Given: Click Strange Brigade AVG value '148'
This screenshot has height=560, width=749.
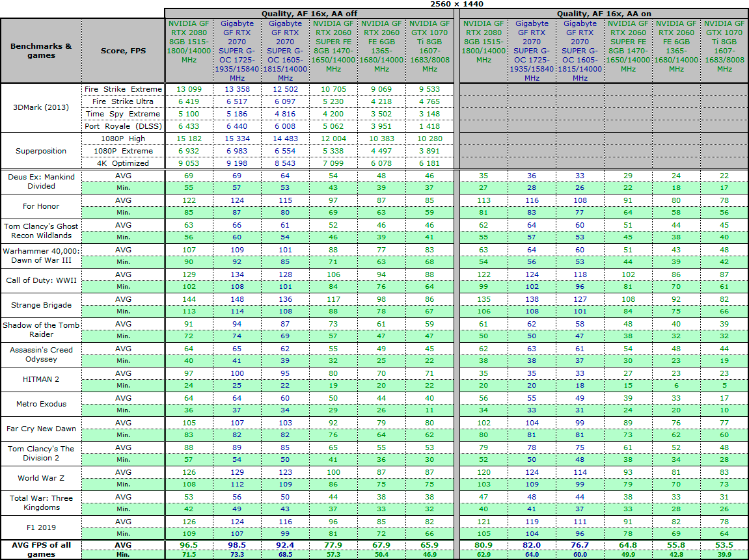Looking at the screenshot, I should pyautogui.click(x=238, y=299).
